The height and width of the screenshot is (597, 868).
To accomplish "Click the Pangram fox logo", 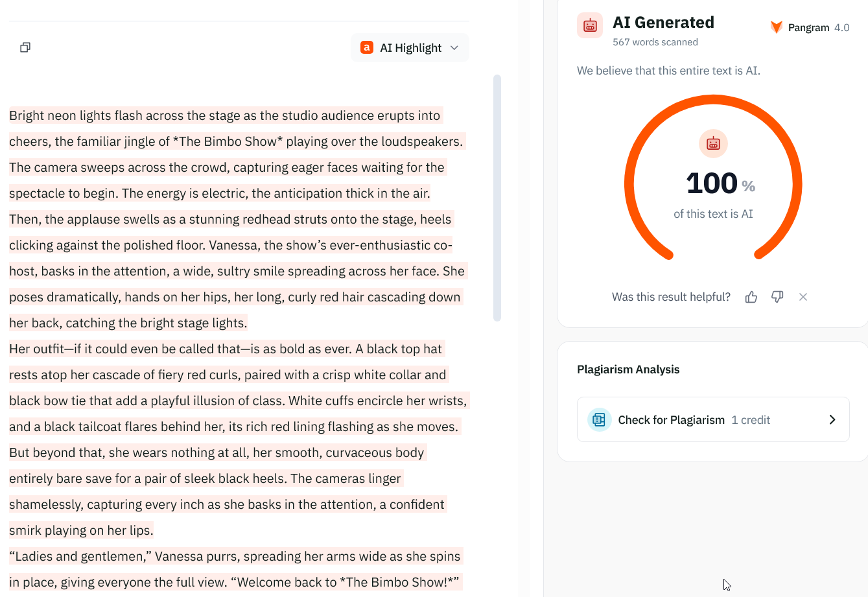I will pos(776,27).
